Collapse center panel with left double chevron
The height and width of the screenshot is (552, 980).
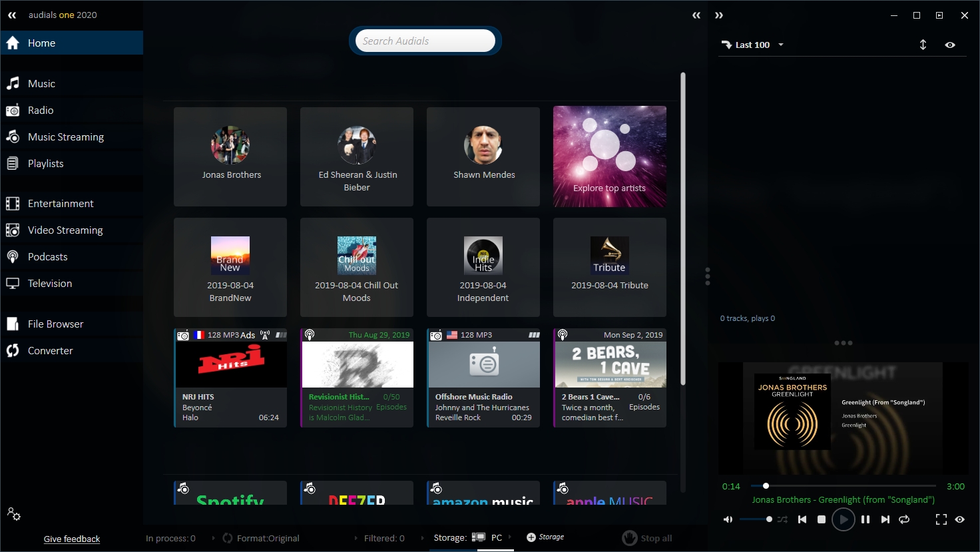point(696,15)
